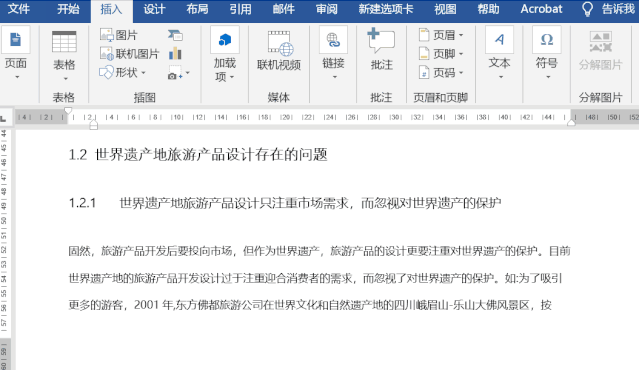Click the 链接 link icon
The width and height of the screenshot is (639, 370).
pyautogui.click(x=333, y=40)
